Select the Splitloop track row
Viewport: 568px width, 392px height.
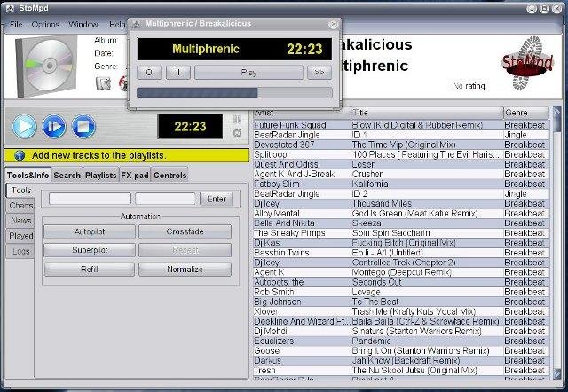point(401,154)
